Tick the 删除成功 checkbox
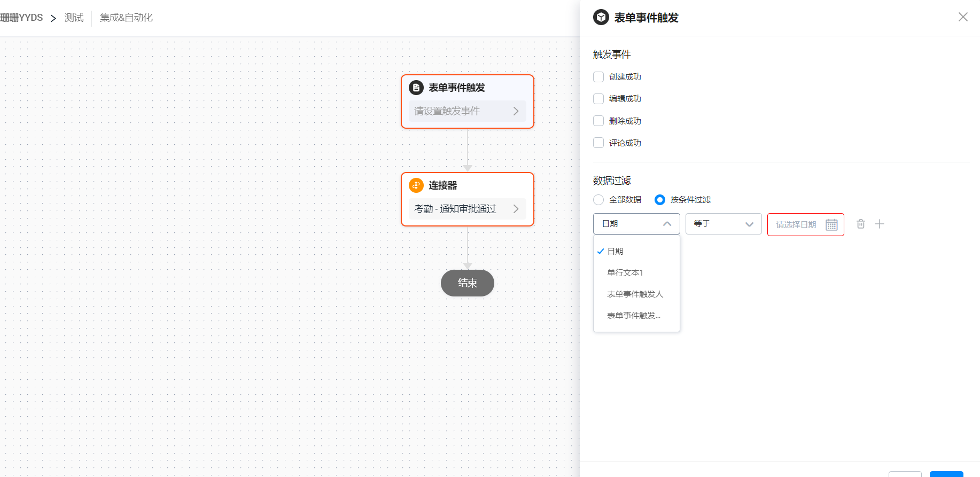This screenshot has height=477, width=980. [598, 121]
